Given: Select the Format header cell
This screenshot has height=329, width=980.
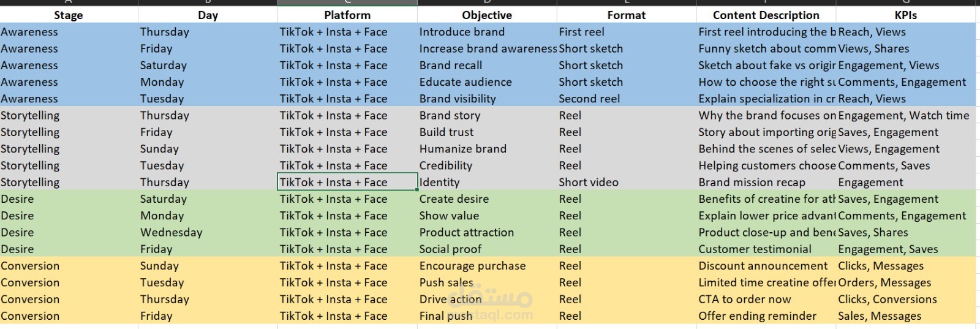Looking at the screenshot, I should point(627,15).
